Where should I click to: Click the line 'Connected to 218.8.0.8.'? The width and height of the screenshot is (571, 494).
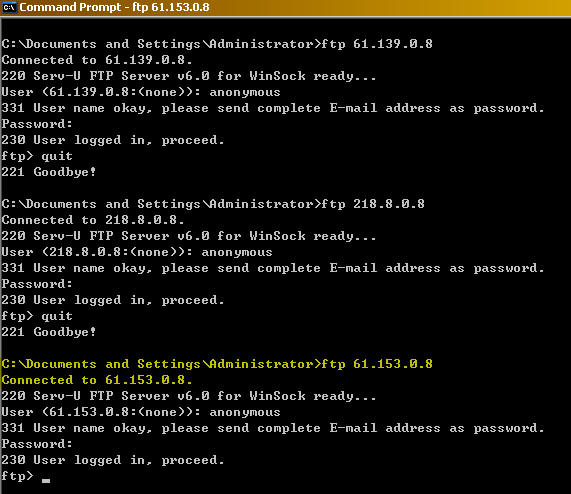tap(93, 220)
